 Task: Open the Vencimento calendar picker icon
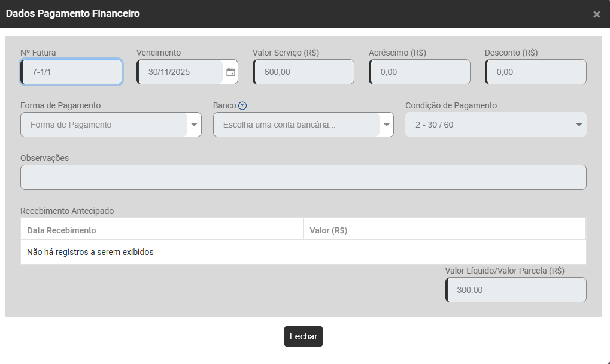pyautogui.click(x=230, y=72)
